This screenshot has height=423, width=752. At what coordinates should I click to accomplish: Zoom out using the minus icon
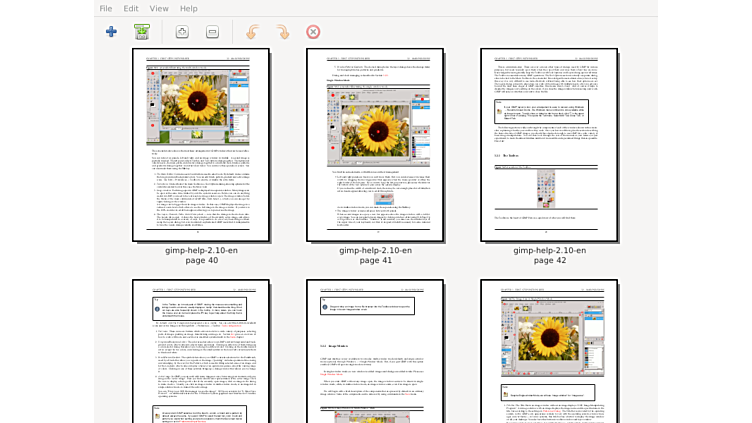pos(213,32)
